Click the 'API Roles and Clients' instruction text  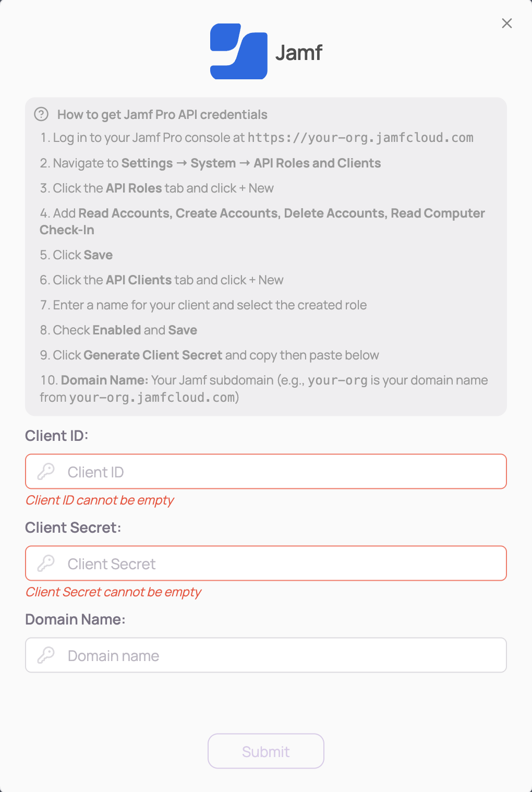(317, 163)
